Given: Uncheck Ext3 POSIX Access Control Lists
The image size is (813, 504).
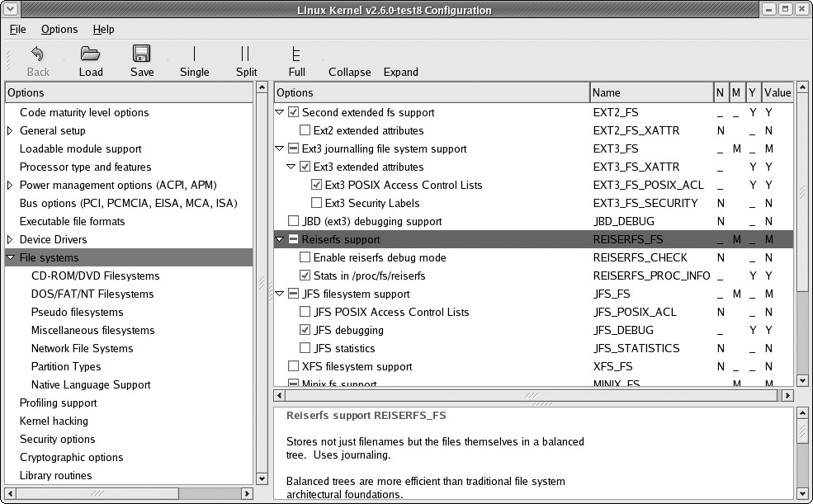Looking at the screenshot, I should click(x=317, y=185).
